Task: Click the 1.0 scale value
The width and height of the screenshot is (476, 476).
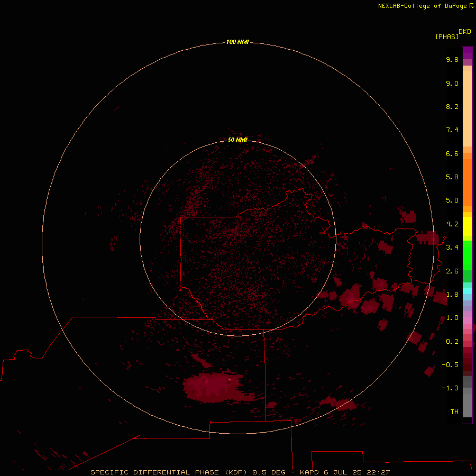Action: tap(452, 318)
